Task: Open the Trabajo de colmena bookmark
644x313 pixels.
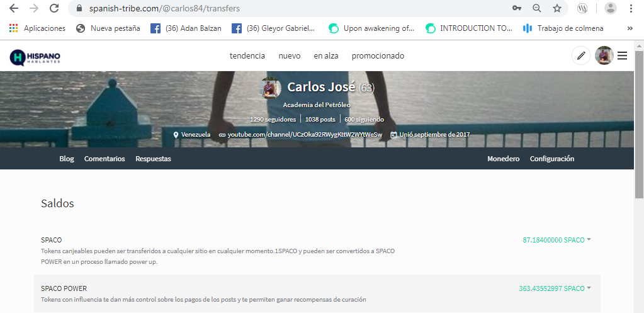Action: tap(563, 28)
